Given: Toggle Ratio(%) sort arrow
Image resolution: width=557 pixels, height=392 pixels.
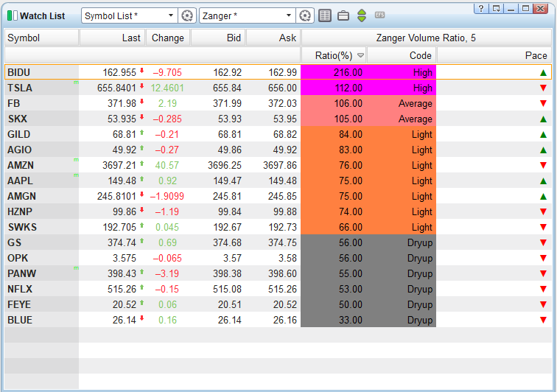Looking at the screenshot, I should point(360,55).
